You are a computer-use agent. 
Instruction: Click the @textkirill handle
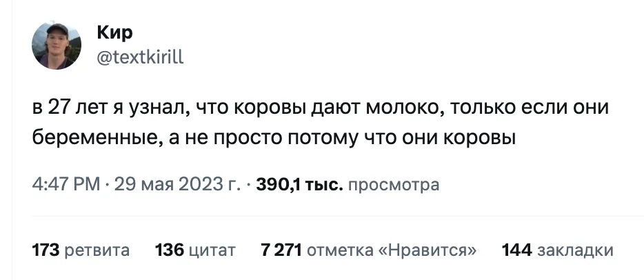pos(141,57)
